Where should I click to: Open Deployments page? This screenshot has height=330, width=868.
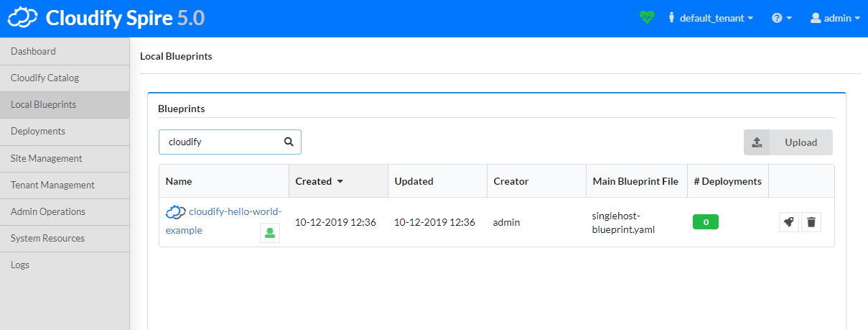65,131
